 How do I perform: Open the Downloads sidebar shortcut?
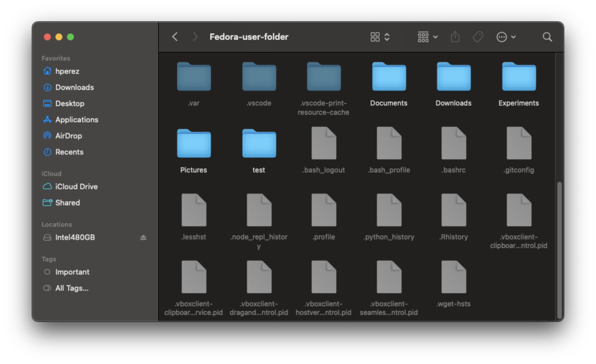pos(74,87)
